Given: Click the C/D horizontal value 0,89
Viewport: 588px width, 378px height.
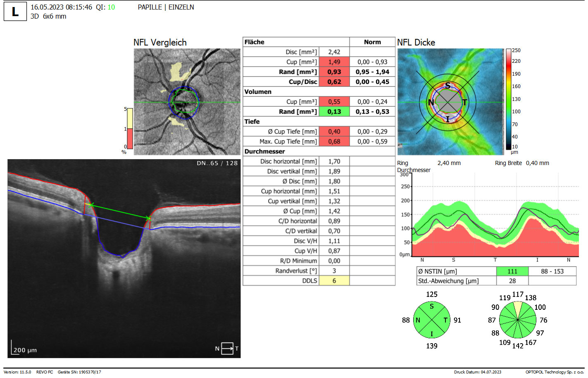Looking at the screenshot, I should coord(334,221).
